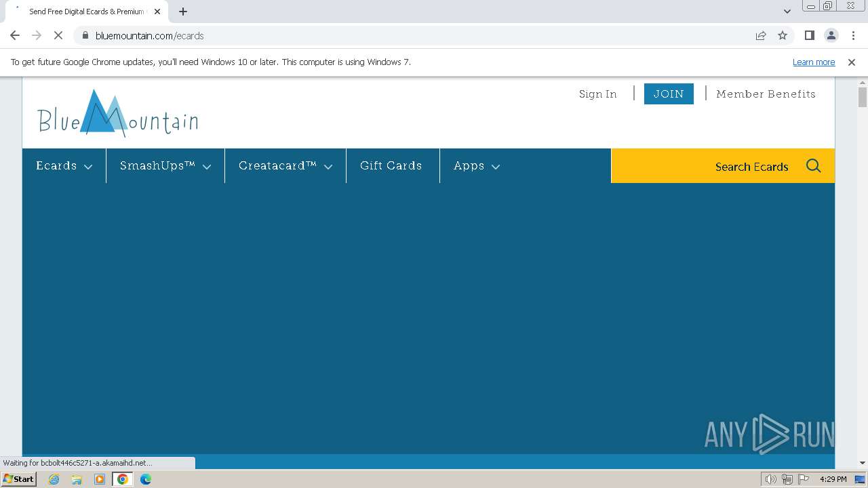Go back to the previous page
The height and width of the screenshot is (488, 868).
15,35
